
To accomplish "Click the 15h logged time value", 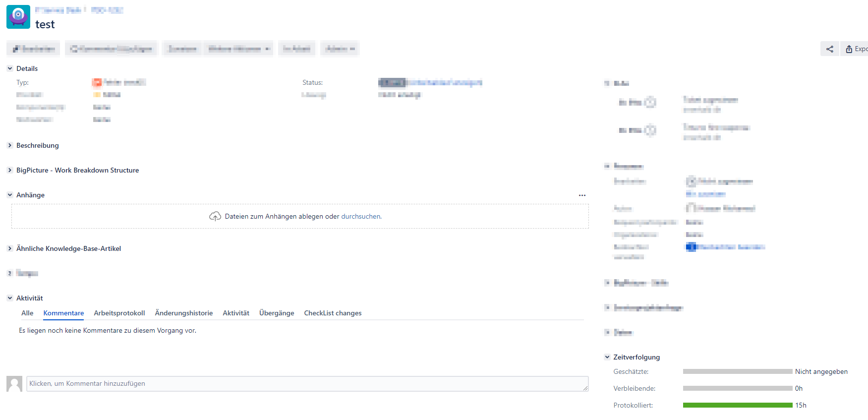I will 801,405.
